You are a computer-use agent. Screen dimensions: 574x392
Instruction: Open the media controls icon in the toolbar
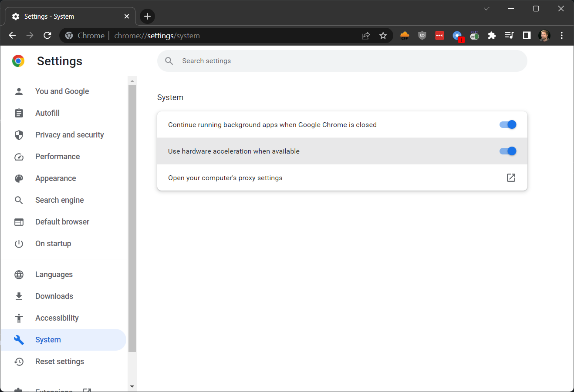click(509, 36)
